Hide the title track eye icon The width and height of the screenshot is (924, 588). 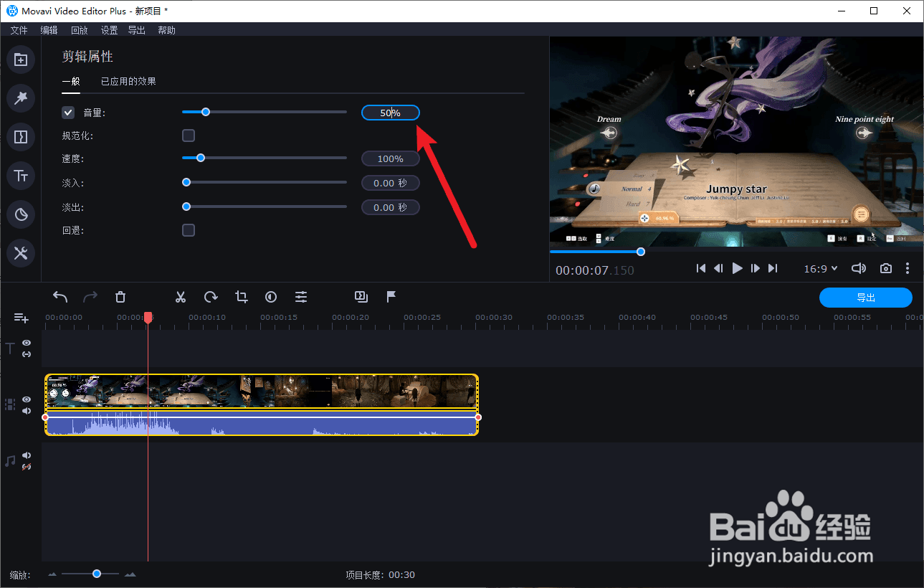point(27,343)
